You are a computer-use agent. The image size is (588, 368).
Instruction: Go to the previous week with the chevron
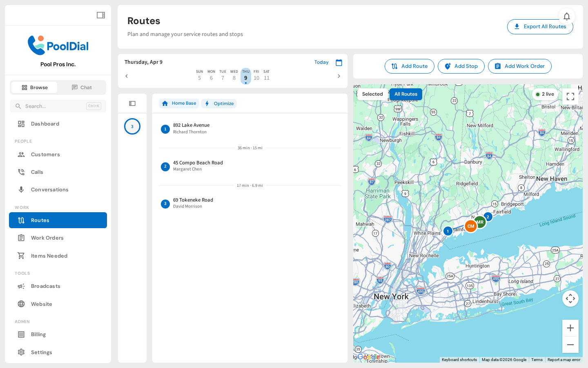(x=127, y=76)
